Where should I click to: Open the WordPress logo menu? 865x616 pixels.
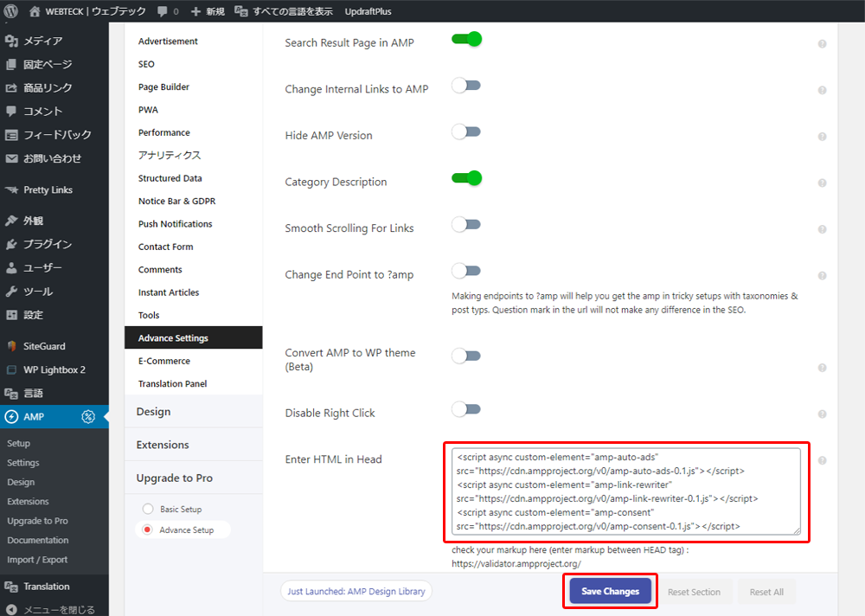[x=11, y=11]
